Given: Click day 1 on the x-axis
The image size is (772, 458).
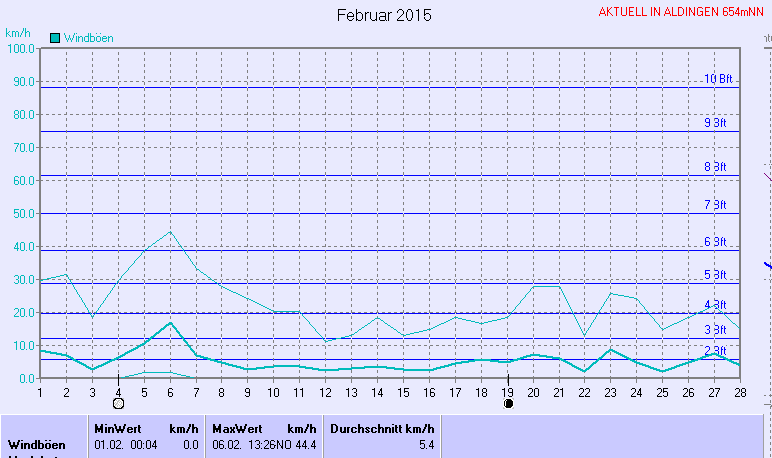Looking at the screenshot, I should pyautogui.click(x=40, y=391).
